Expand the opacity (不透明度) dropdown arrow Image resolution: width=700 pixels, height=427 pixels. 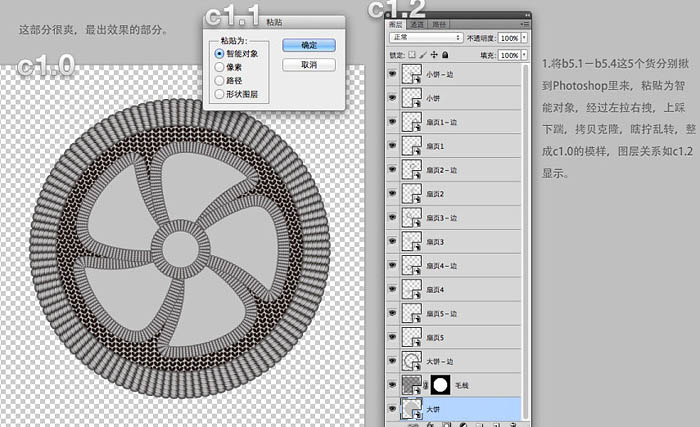click(526, 39)
